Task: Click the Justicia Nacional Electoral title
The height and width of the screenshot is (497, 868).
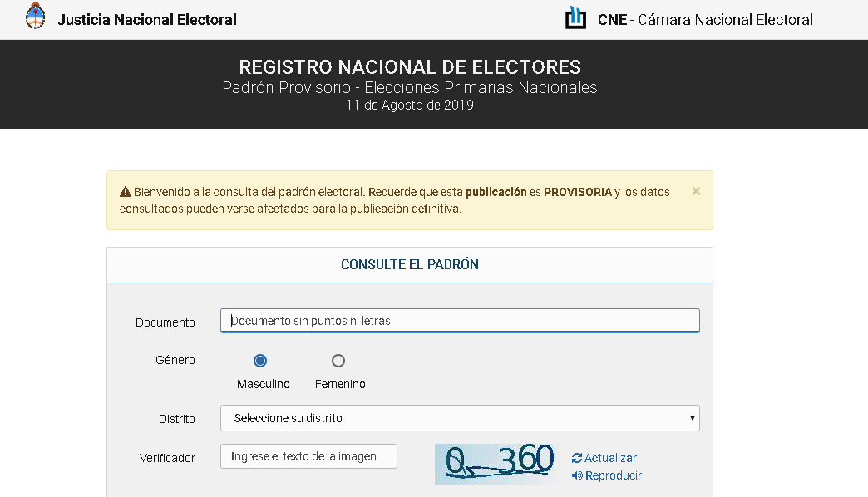Action: tap(146, 20)
